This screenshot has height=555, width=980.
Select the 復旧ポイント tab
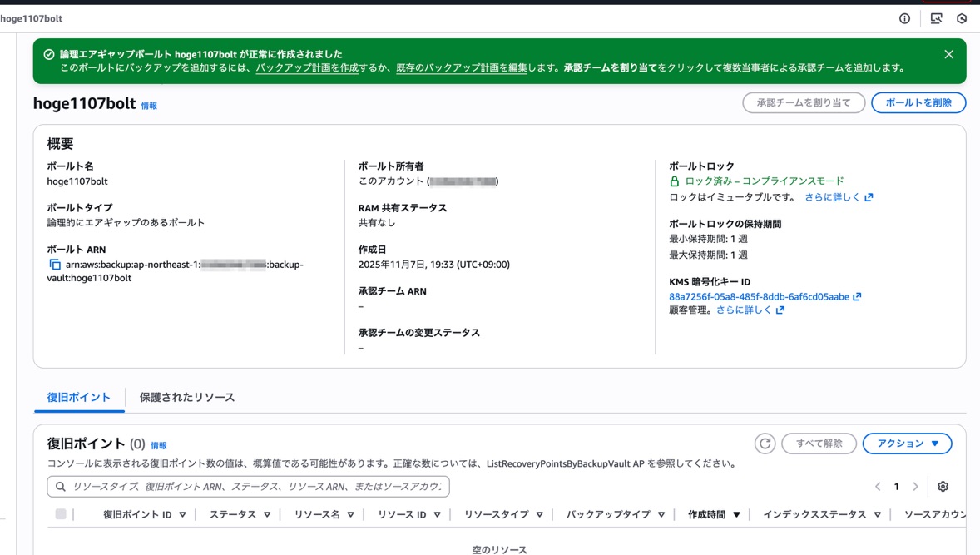(x=78, y=397)
